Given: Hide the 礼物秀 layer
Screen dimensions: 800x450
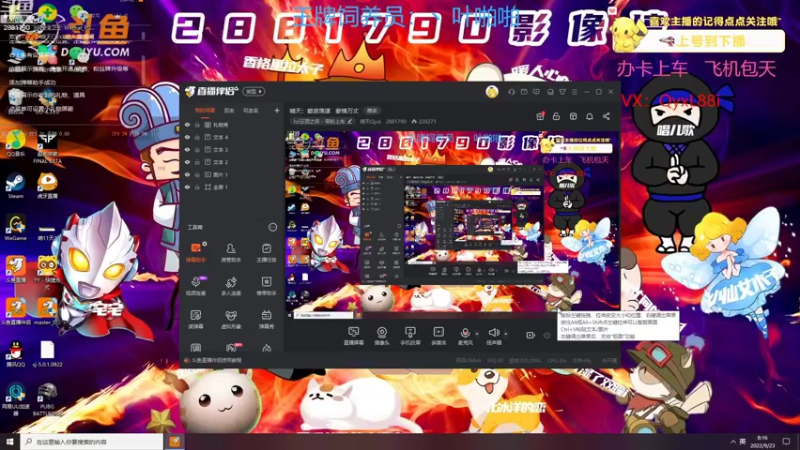Looking at the screenshot, I should 187,124.
